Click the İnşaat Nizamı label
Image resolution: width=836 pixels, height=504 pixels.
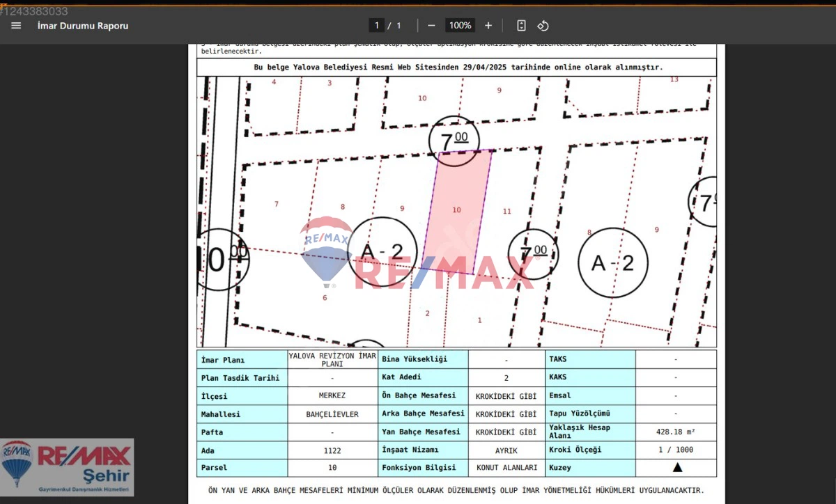point(410,450)
